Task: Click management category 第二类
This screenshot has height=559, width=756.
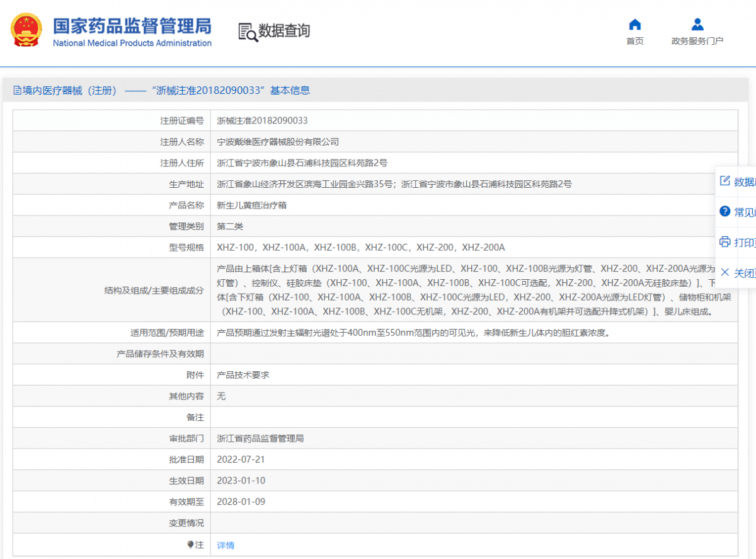Action: 230,226
